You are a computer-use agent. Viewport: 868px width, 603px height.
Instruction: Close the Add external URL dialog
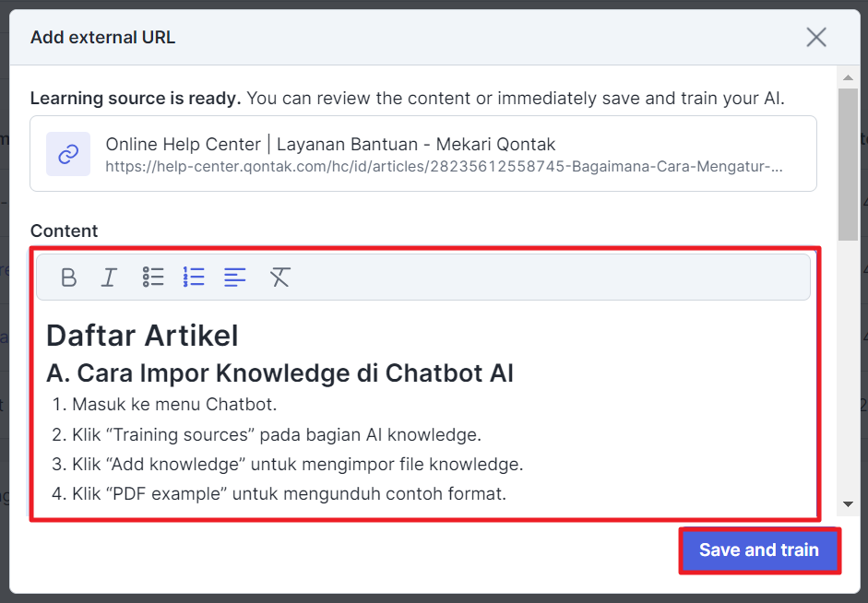point(816,37)
